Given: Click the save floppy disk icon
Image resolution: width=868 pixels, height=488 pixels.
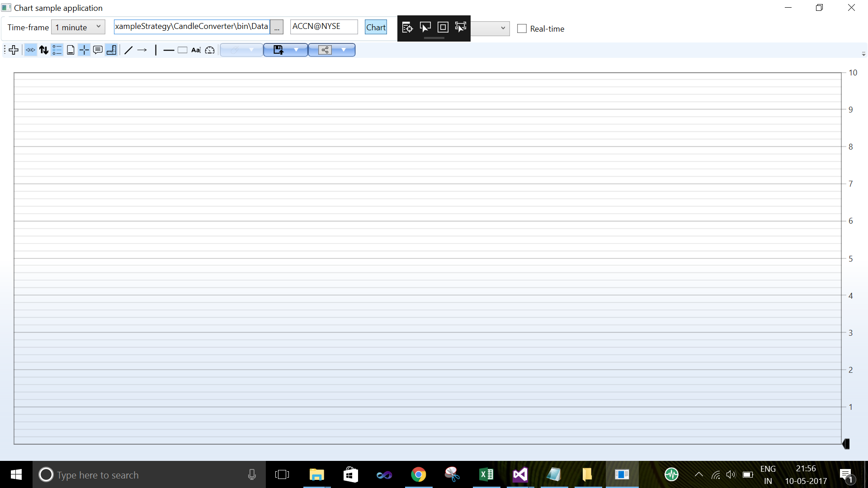Looking at the screenshot, I should 278,50.
